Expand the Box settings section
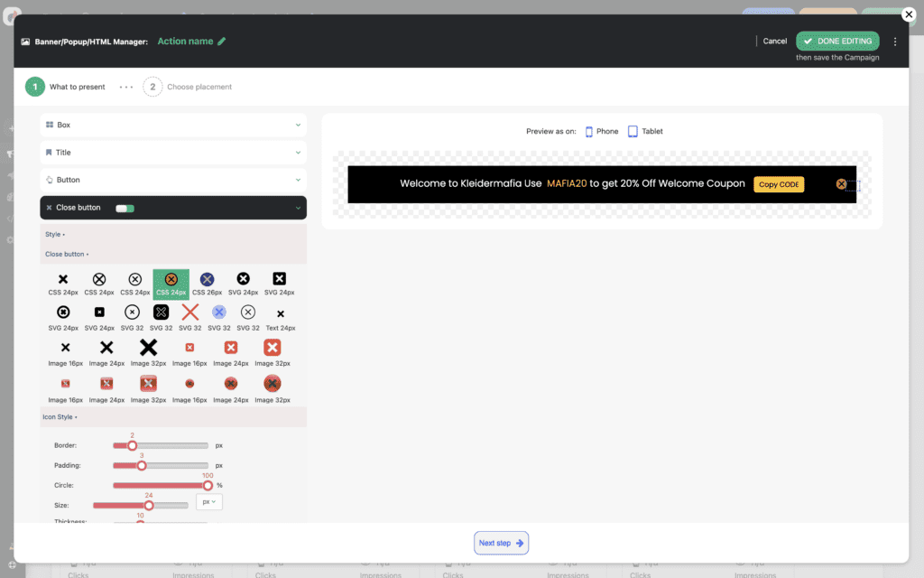924x578 pixels. (x=172, y=125)
